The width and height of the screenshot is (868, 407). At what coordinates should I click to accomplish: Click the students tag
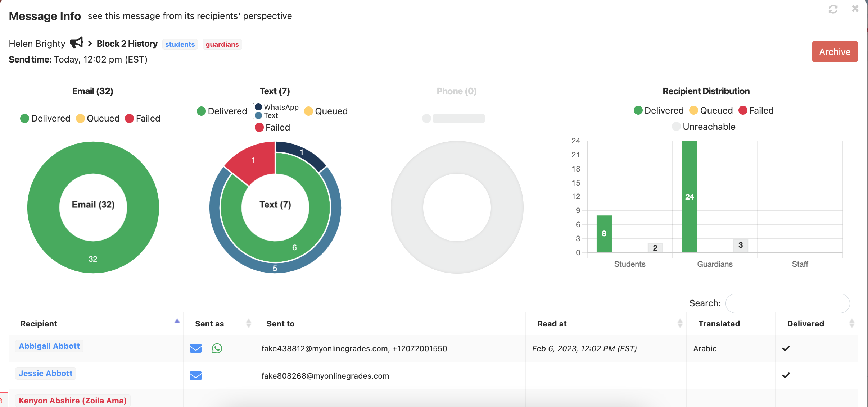(180, 44)
